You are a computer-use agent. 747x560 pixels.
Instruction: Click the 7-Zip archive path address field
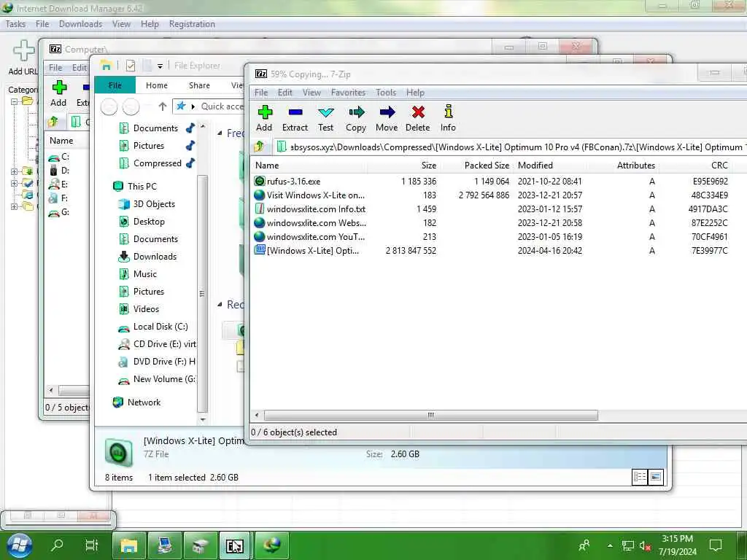click(510, 147)
